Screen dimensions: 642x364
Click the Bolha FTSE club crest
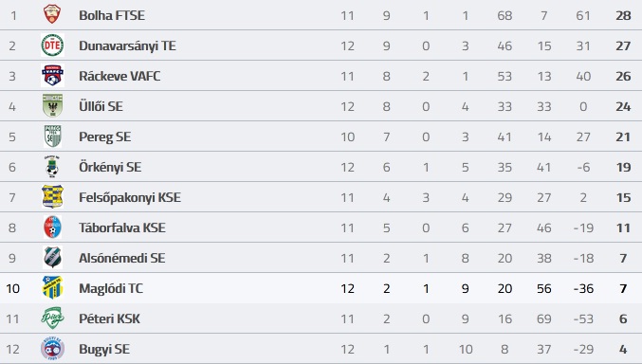(52, 15)
